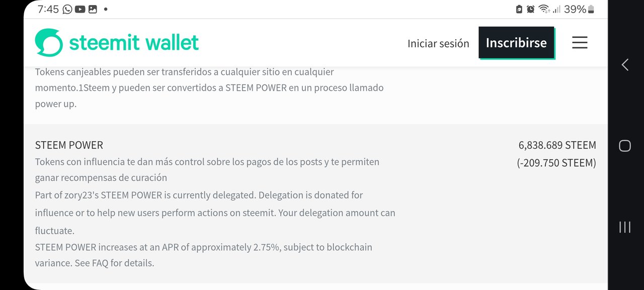
Task: Click the delegated amount (-209.750 STEEM)
Action: 556,163
